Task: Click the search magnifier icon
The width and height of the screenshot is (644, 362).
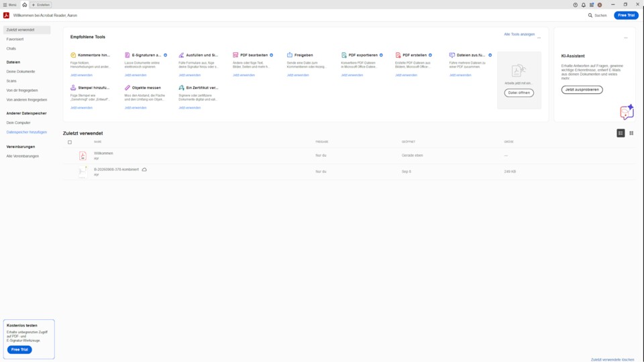Action: coord(590,15)
